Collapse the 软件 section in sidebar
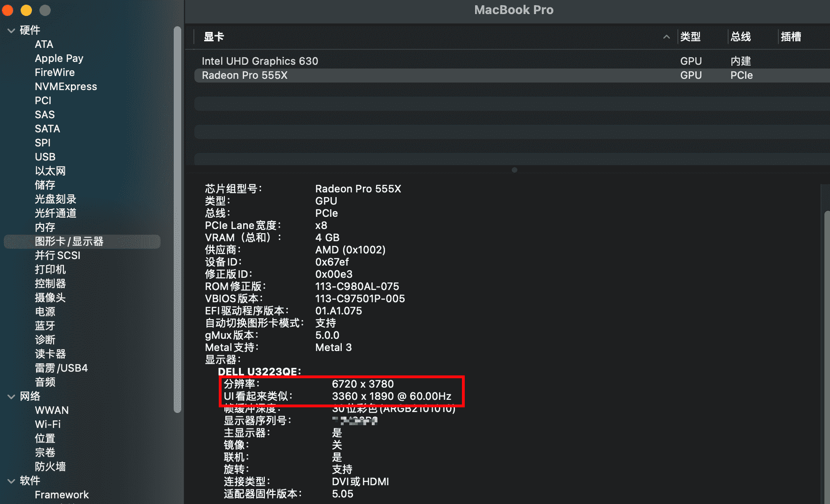The height and width of the screenshot is (504, 830). point(11,481)
